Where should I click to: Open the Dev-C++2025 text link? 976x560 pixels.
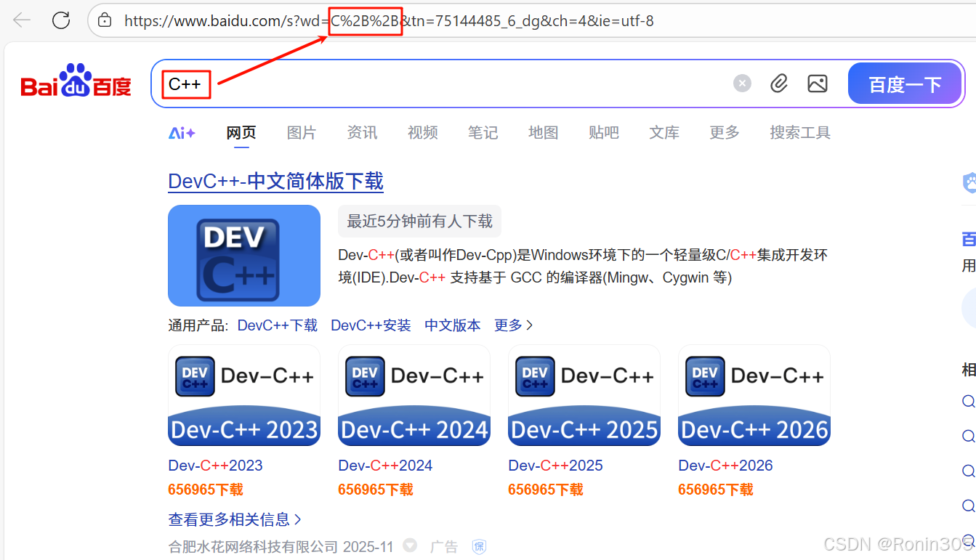555,466
